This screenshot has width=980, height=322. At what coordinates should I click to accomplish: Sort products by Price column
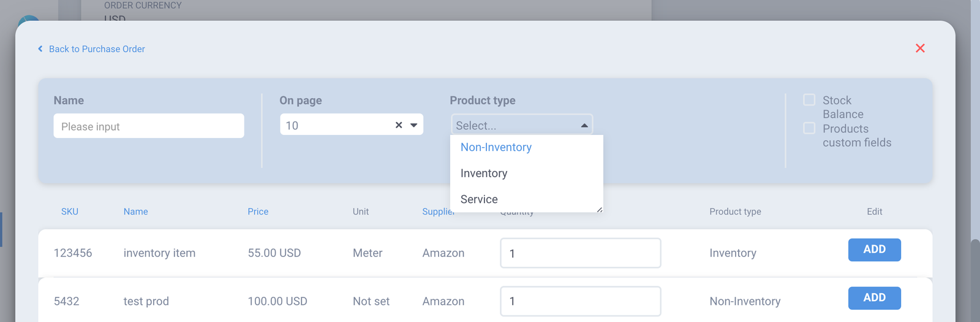tap(258, 212)
